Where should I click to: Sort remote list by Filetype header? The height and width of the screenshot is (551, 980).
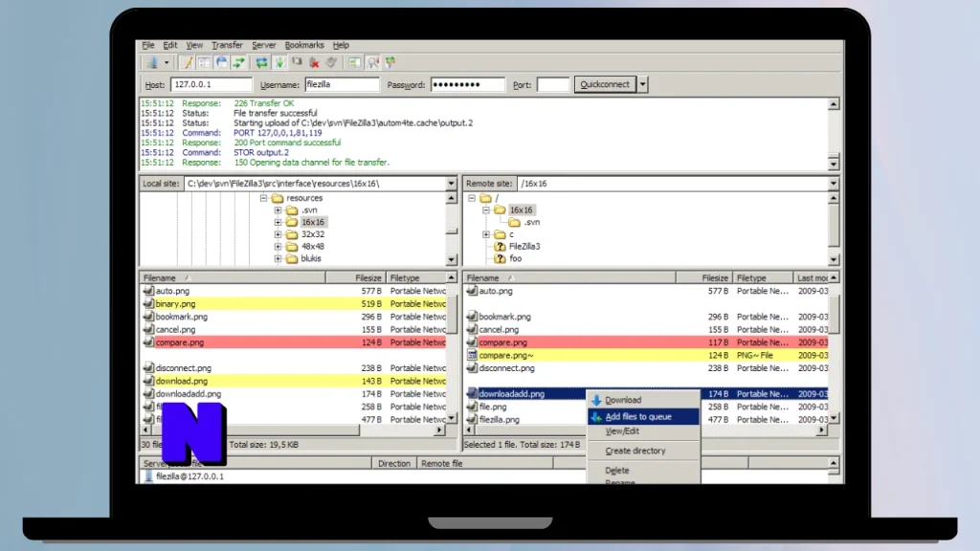pos(763,278)
